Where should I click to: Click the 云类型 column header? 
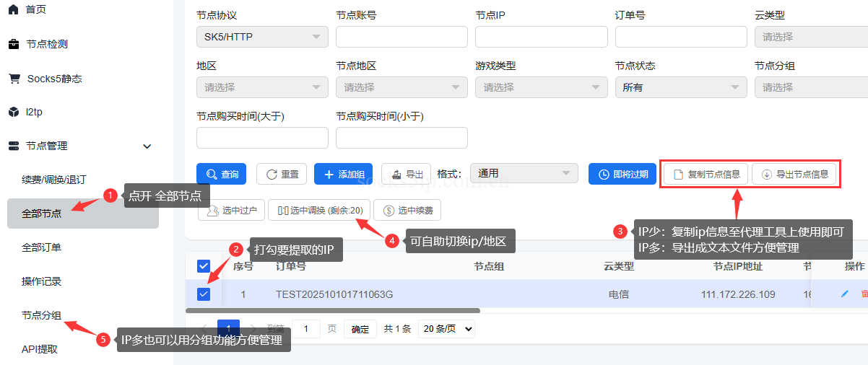[619, 266]
